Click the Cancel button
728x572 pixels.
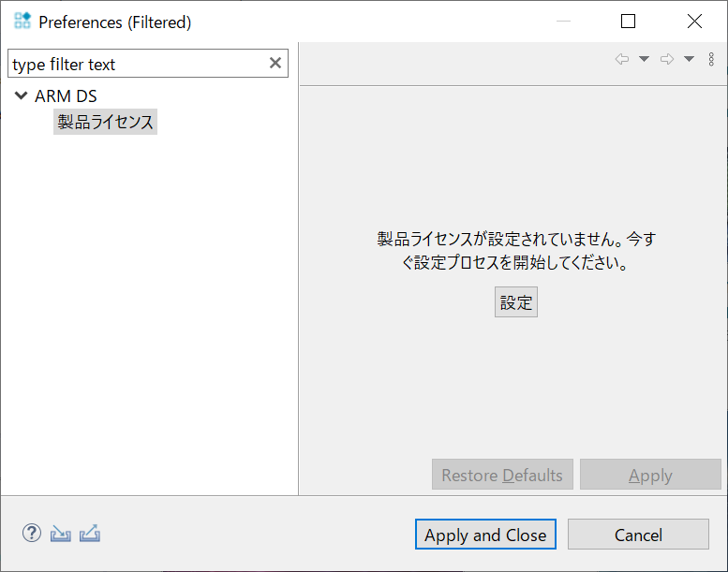tap(638, 535)
